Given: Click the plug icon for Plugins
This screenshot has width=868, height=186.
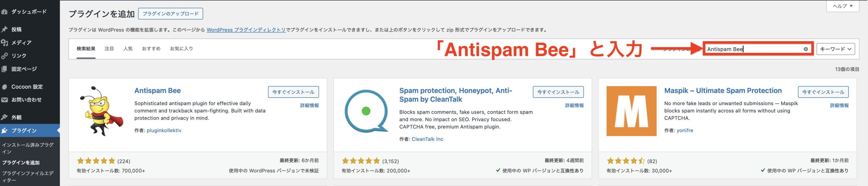Looking at the screenshot, I should (x=4, y=131).
